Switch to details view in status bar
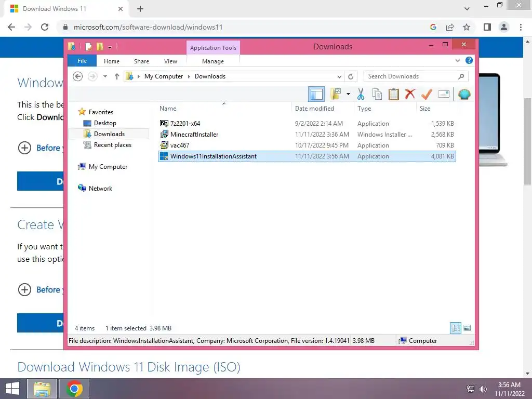532x399 pixels. [x=456, y=328]
